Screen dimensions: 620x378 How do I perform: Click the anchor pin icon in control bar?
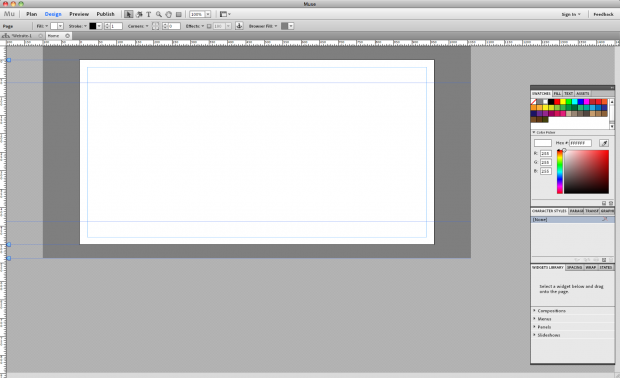pos(239,26)
